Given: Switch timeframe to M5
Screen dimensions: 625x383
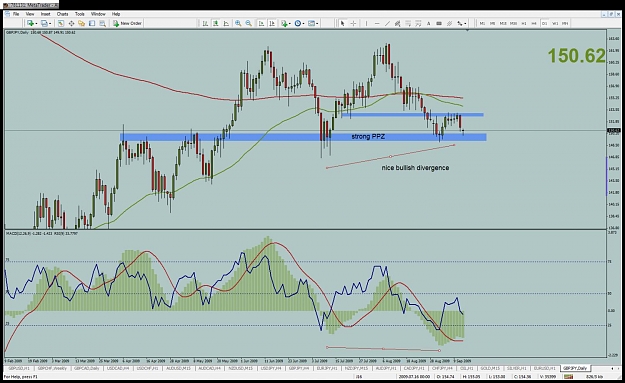Looking at the screenshot, I should (493, 24).
